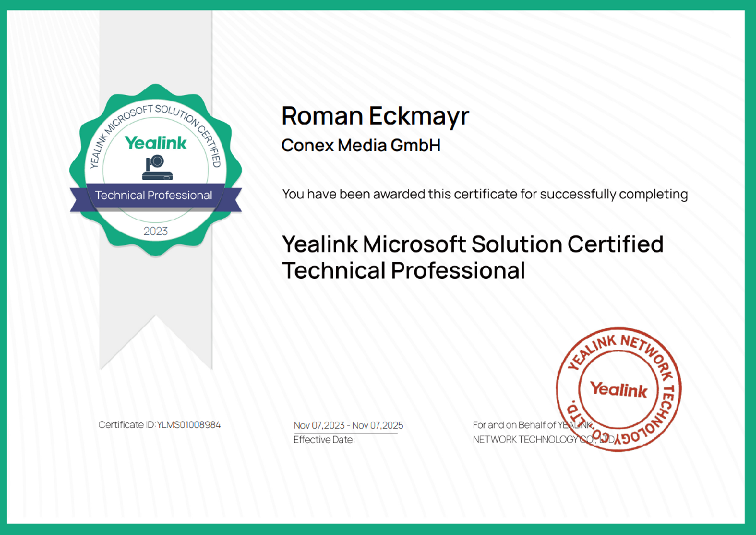756x535 pixels.
Task: Click the red Yealink Network Technology seal
Action: (618, 389)
